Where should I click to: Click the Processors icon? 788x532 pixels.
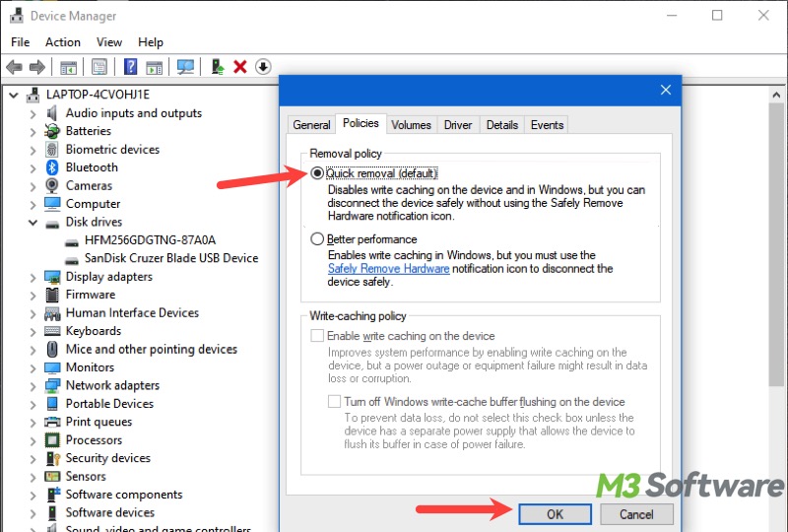52,440
